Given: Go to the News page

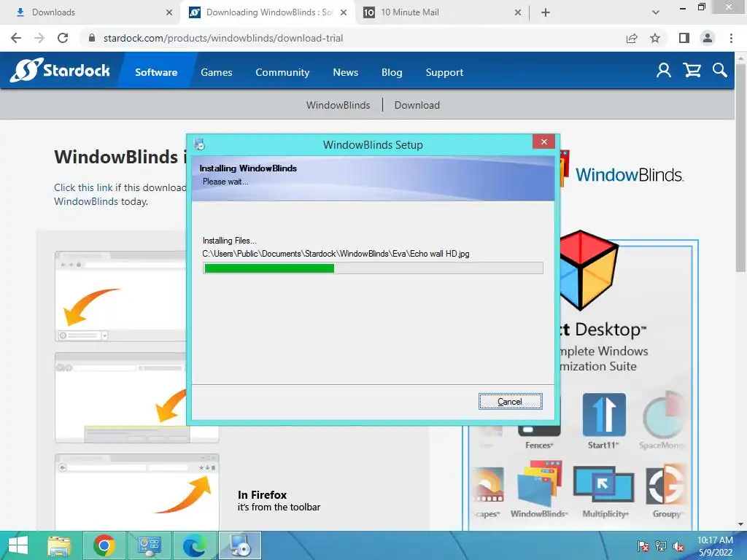Looking at the screenshot, I should (345, 72).
